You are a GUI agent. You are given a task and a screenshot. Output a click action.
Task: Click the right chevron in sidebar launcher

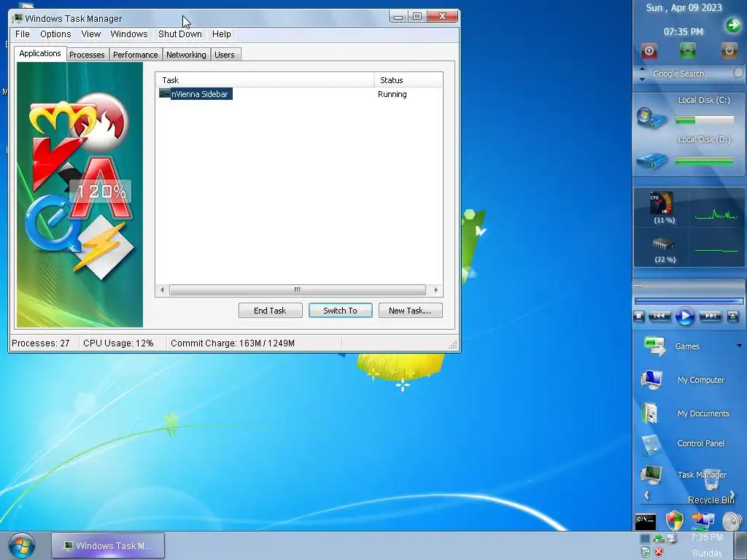tap(732, 495)
